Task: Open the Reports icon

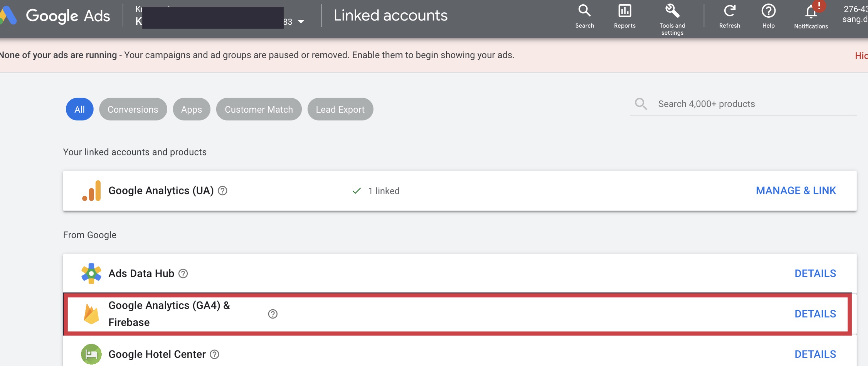Action: coord(625,11)
